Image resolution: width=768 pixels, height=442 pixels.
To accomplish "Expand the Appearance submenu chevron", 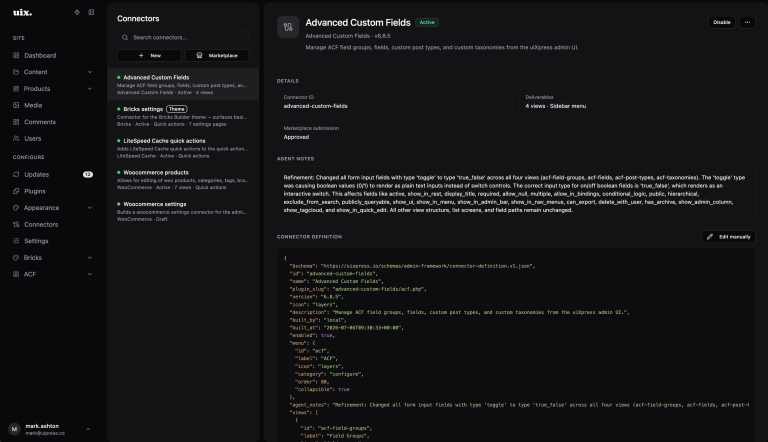I will point(90,208).
